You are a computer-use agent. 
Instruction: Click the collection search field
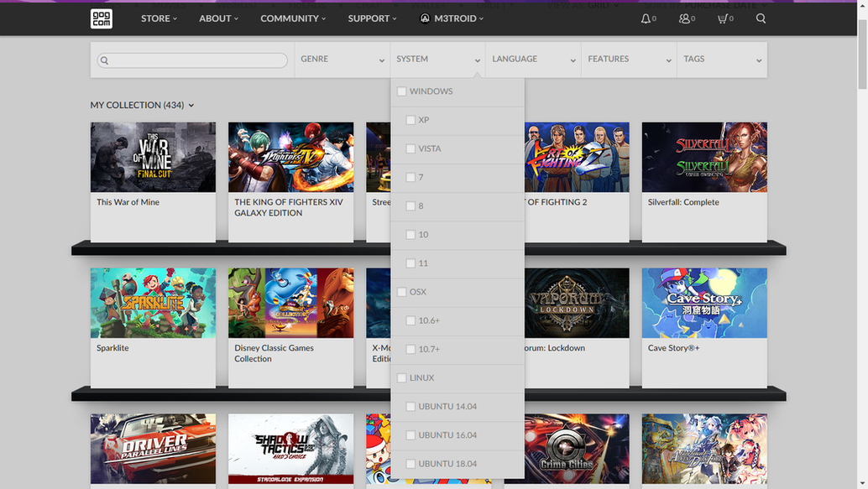(192, 60)
